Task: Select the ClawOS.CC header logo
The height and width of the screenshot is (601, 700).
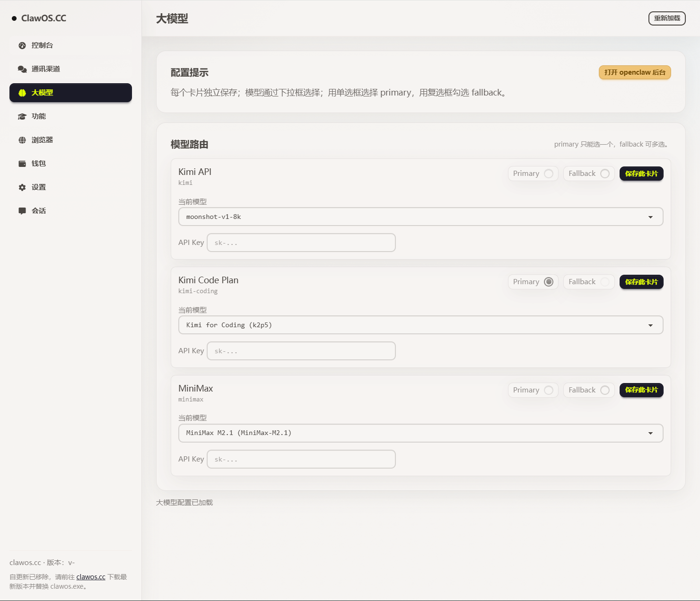Action: [x=44, y=18]
